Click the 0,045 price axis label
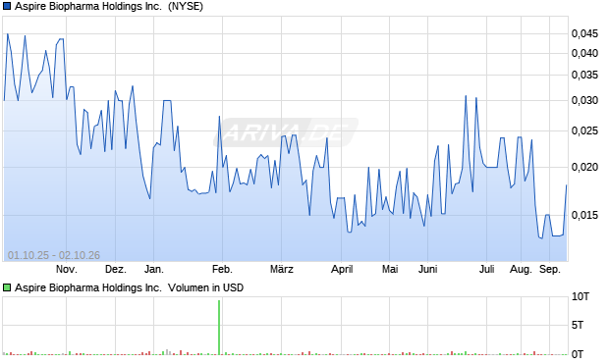This screenshot has width=609, height=364. [584, 33]
